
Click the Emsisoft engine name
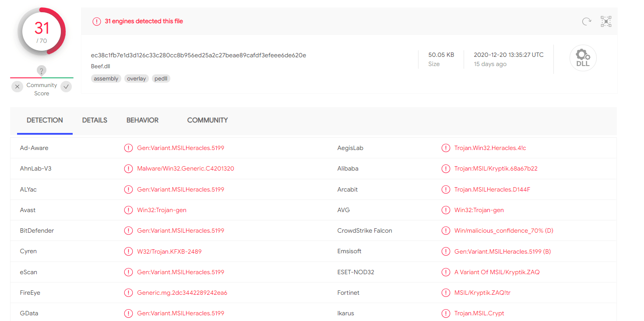(x=349, y=251)
